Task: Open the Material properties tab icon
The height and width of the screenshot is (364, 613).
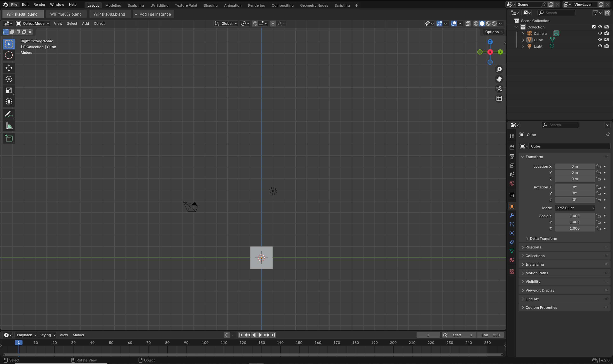Action: tap(512, 260)
